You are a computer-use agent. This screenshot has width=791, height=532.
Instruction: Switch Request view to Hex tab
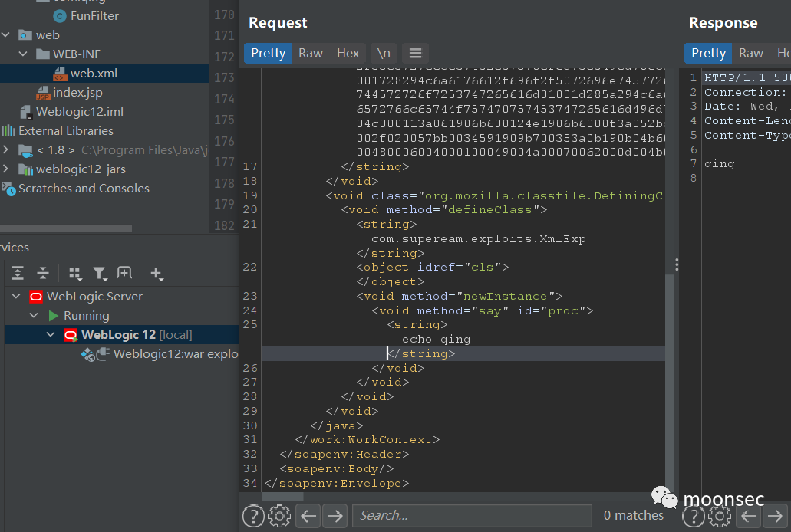(x=348, y=54)
